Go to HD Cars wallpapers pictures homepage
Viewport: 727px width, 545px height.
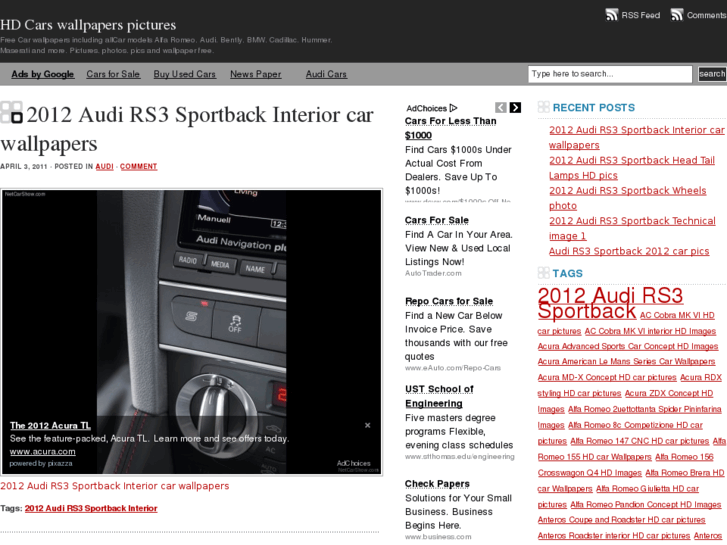click(88, 25)
